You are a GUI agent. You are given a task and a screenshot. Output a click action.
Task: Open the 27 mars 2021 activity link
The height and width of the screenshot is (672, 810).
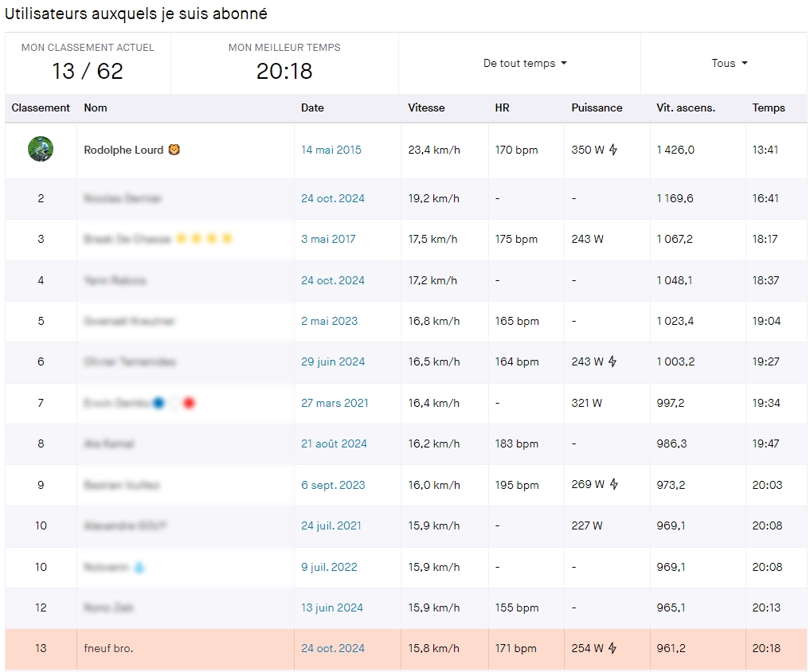click(x=335, y=403)
